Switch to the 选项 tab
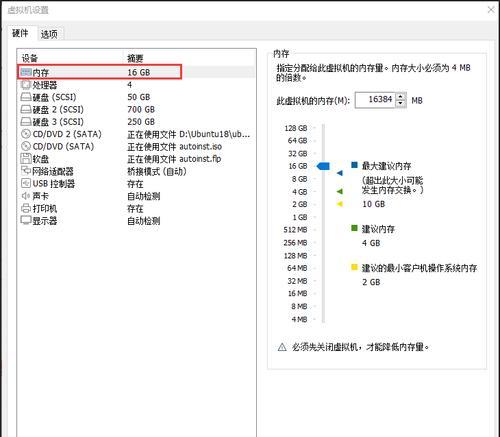The height and width of the screenshot is (437, 500). tap(49, 34)
